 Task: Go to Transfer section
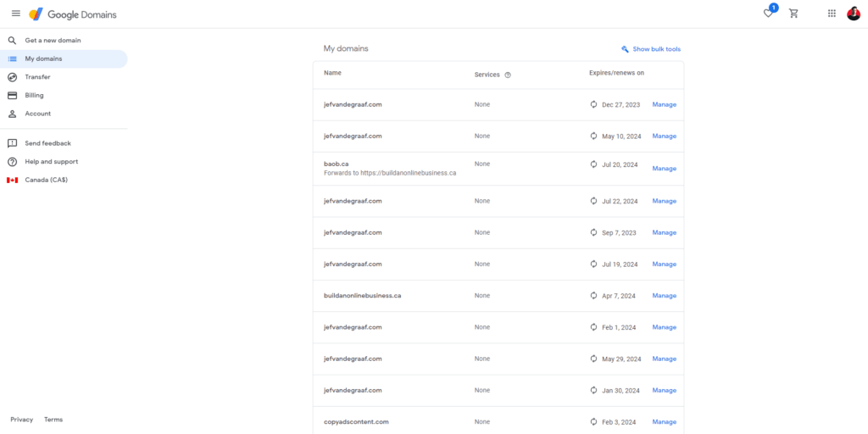pos(64,77)
